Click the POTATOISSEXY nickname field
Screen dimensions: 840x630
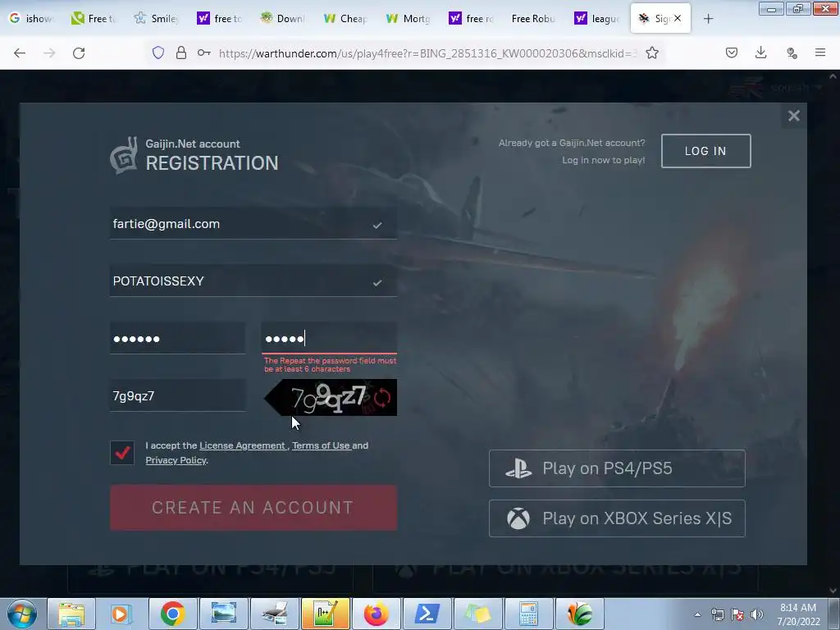coord(253,281)
